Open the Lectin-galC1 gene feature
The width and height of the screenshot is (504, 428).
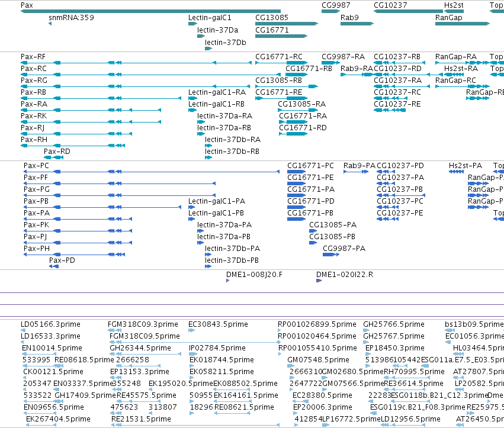point(210,18)
